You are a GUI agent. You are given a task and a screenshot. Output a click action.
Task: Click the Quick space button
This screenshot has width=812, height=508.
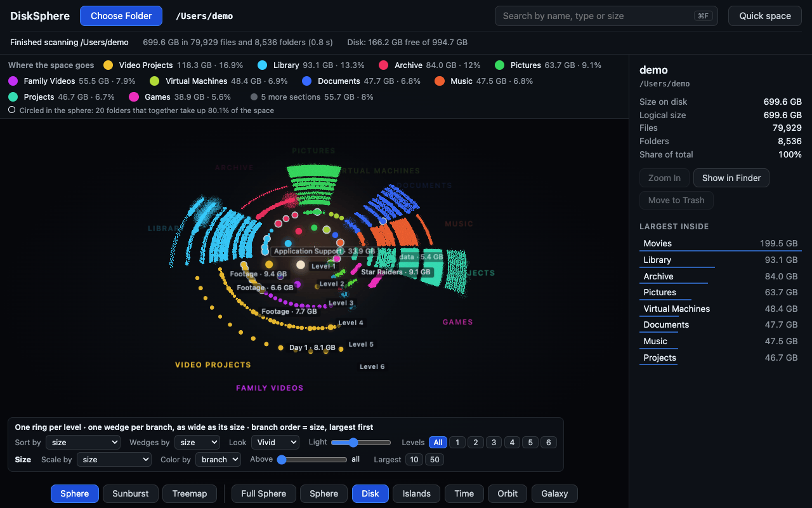pyautogui.click(x=765, y=16)
